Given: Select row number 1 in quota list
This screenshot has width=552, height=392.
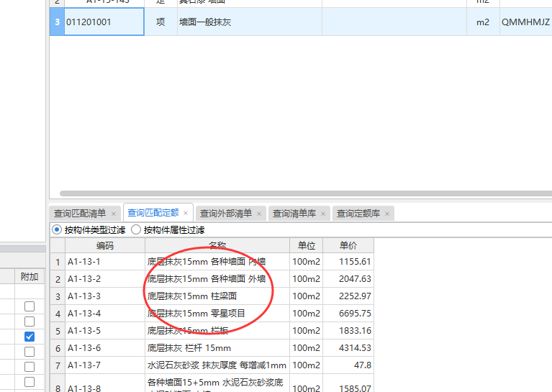Looking at the screenshot, I should pyautogui.click(x=58, y=262).
